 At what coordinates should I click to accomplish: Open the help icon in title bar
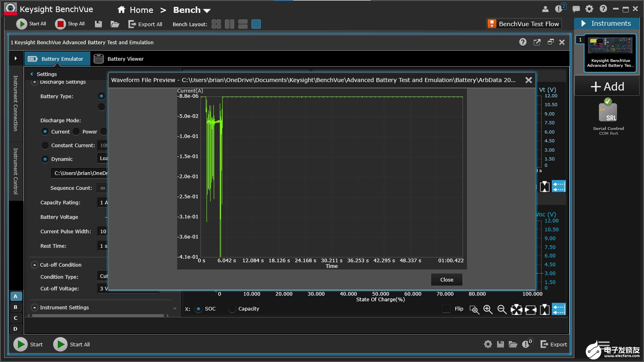pyautogui.click(x=603, y=9)
